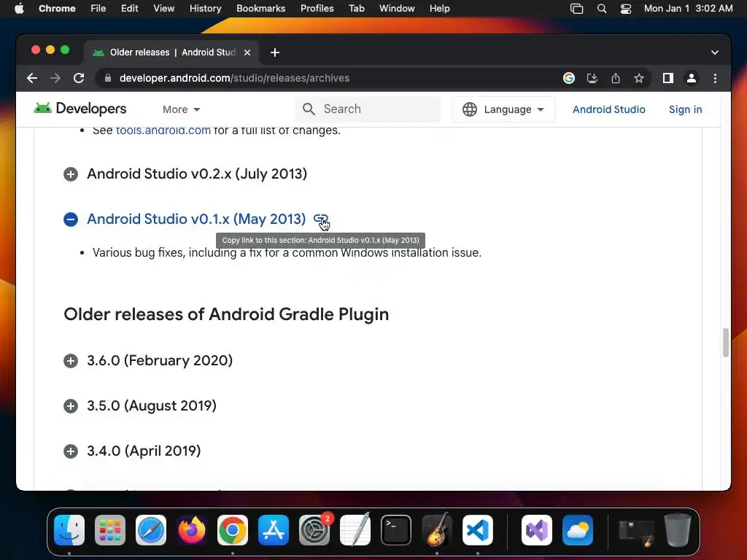Open App Store from the Dock
This screenshot has width=747, height=560.
coord(274,530)
